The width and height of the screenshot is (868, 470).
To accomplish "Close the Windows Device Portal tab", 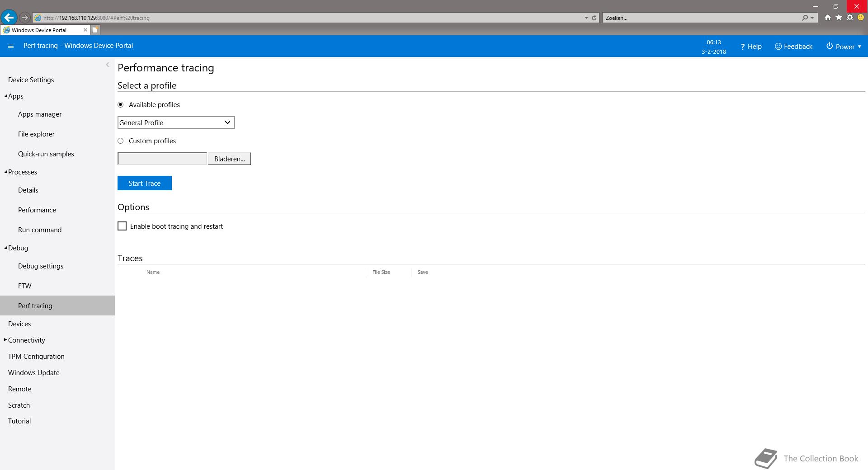I will (85, 30).
